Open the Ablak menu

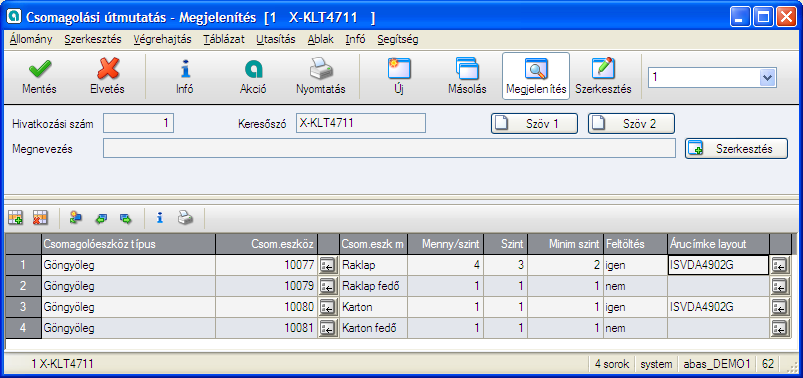click(x=321, y=39)
